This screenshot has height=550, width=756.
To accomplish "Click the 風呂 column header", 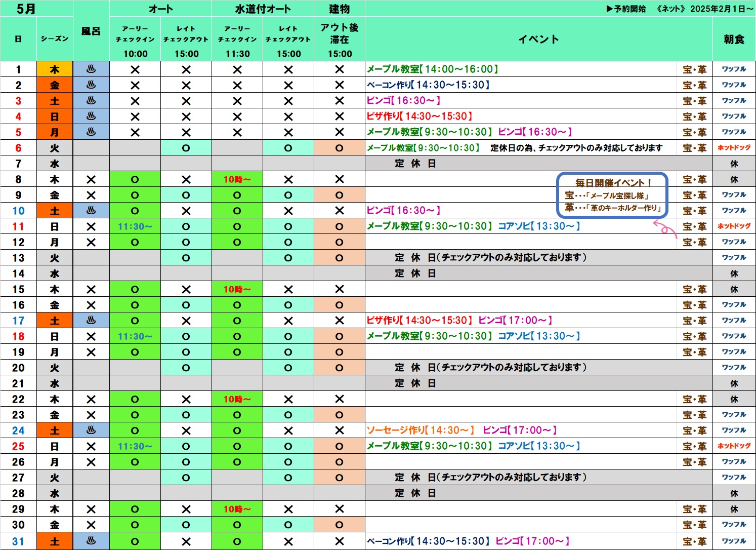I will click(91, 31).
